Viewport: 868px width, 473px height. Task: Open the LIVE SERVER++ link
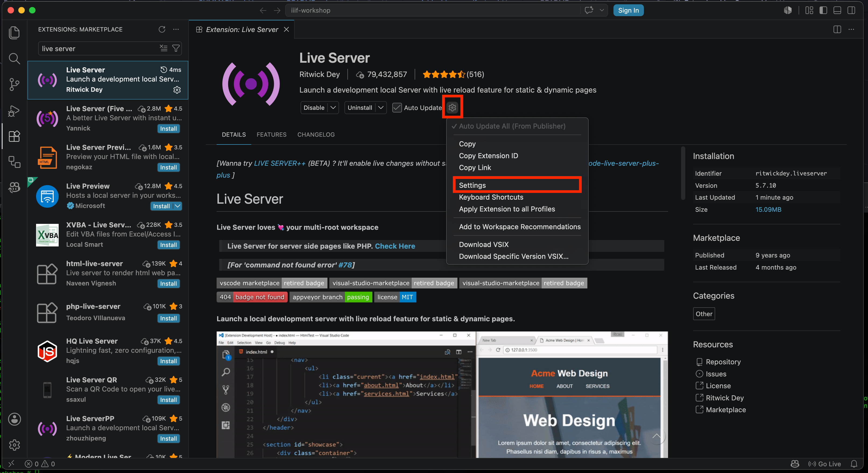click(x=279, y=163)
